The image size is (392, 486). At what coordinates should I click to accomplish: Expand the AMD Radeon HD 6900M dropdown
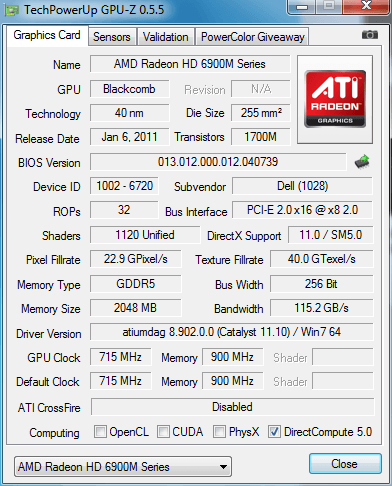coord(123,467)
